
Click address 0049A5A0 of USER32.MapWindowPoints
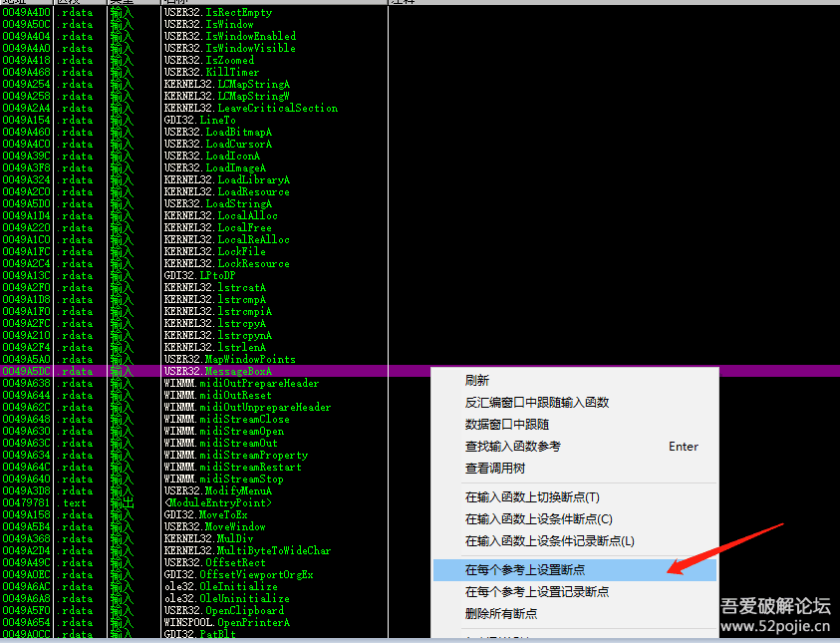[x=26, y=359]
